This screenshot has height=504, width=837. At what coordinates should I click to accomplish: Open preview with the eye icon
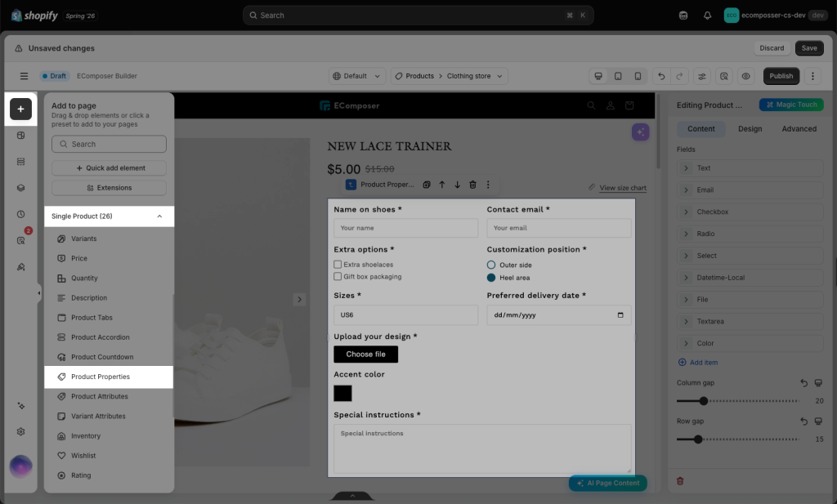tap(745, 76)
